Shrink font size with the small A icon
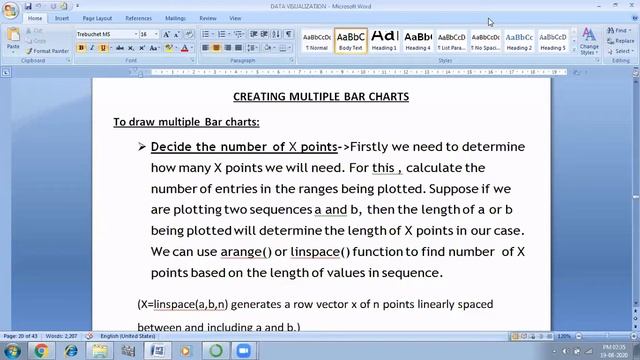The height and width of the screenshot is (360, 640). [177, 35]
